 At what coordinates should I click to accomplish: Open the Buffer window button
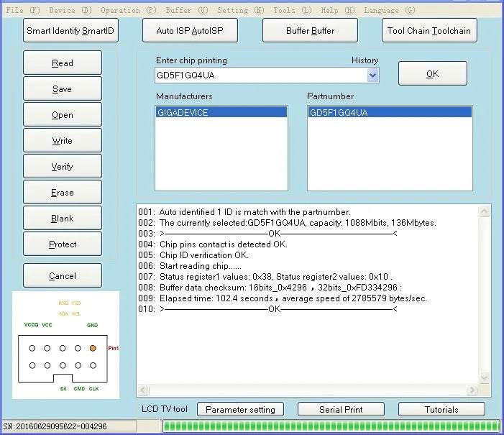pos(310,30)
